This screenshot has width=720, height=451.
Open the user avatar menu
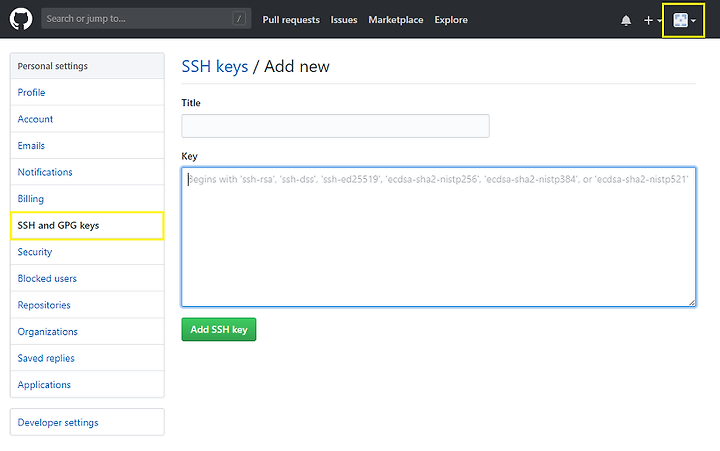[684, 20]
